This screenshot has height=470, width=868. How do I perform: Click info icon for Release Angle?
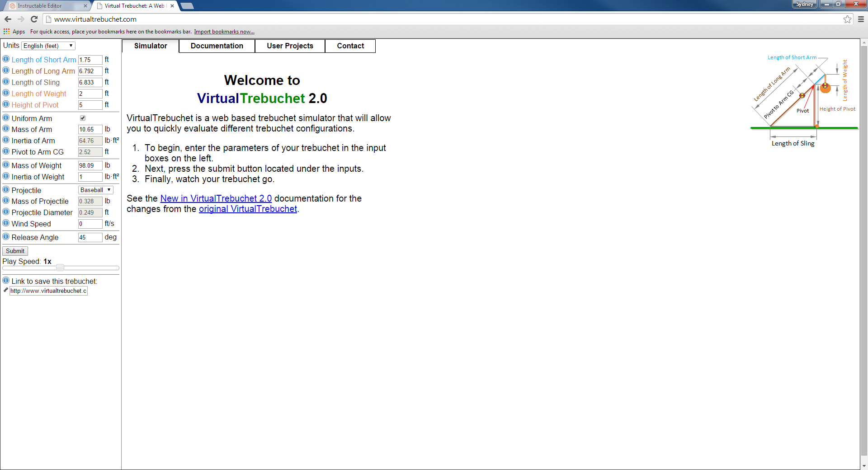[6, 236]
